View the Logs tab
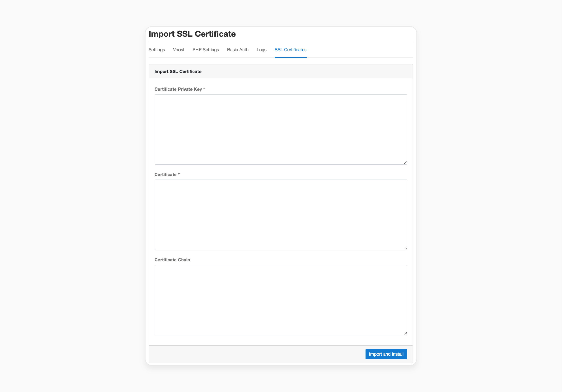 (261, 50)
